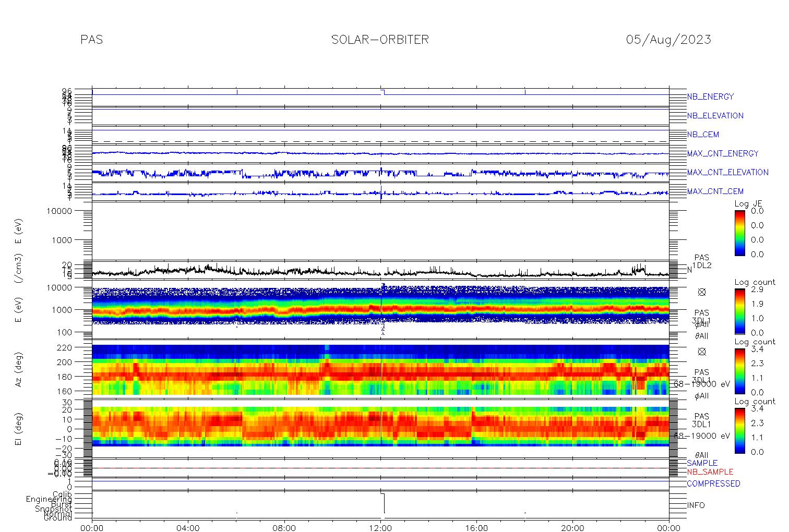Image resolution: width=789 pixels, height=532 pixels.
Task: Click the El (deg) axis label
Action: tap(19, 429)
